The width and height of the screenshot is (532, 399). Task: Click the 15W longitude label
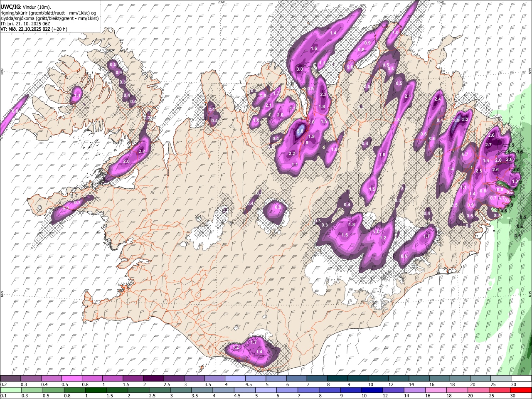pos(440,2)
